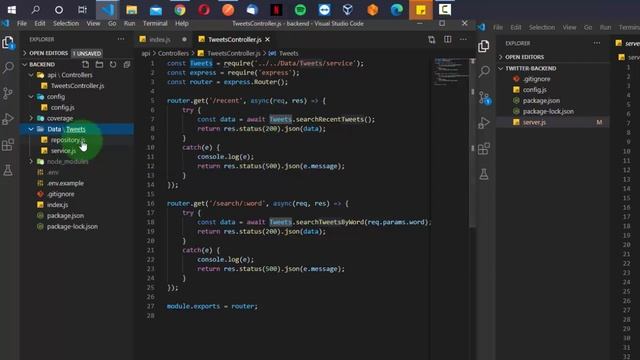This screenshot has height=360, width=640.
Task: Open Explorer view in left VS Code activity bar
Action: tap(8, 42)
